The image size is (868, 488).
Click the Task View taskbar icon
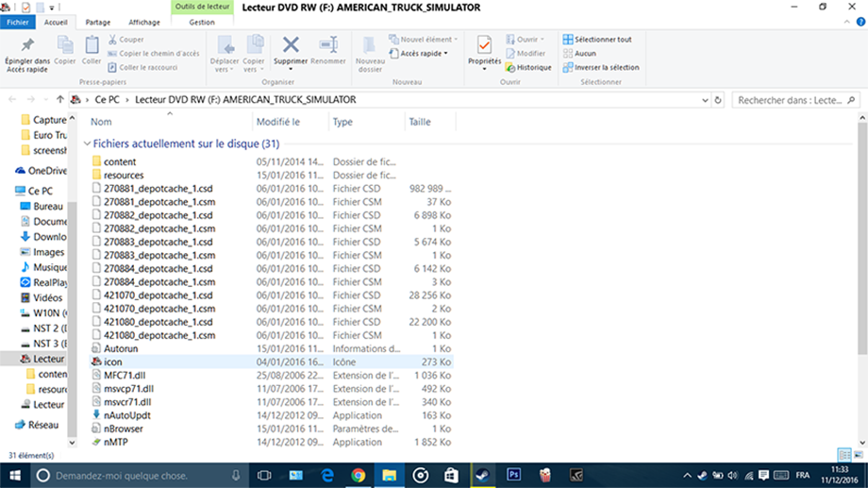tap(264, 476)
